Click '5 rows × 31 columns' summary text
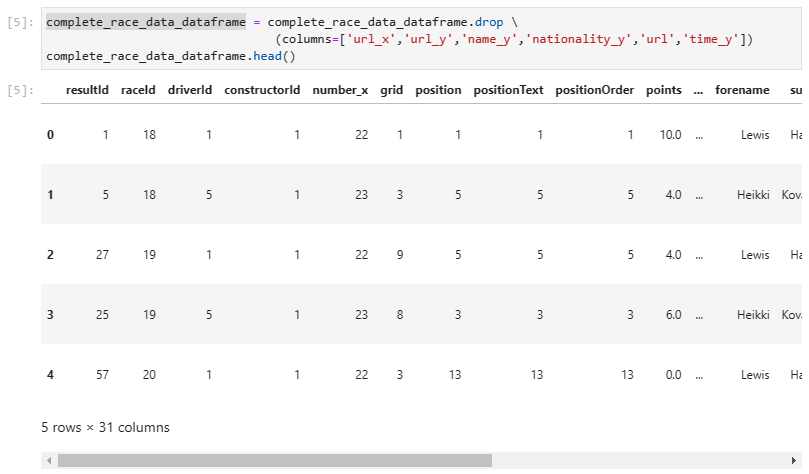This screenshot has height=474, width=809. coord(106,427)
